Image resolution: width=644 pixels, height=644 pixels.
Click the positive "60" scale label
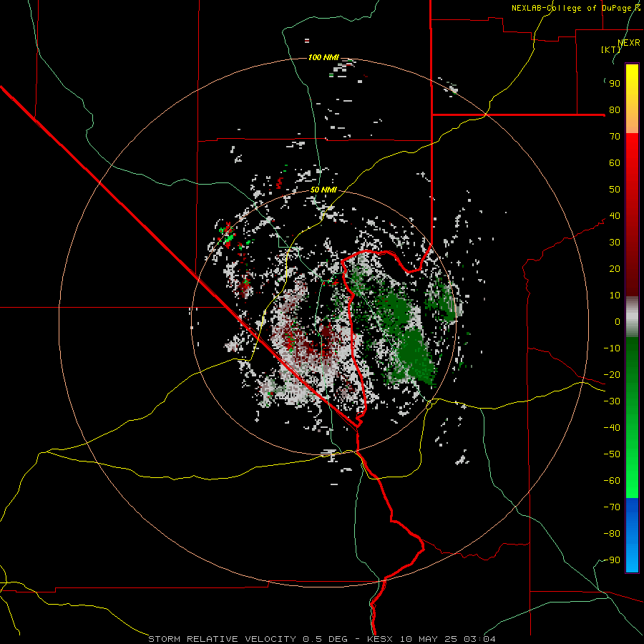615,162
